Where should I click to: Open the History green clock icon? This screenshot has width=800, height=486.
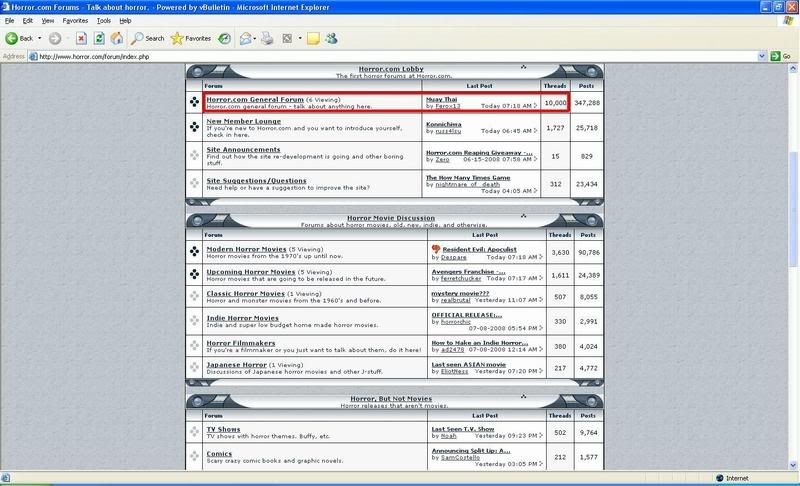pyautogui.click(x=224, y=38)
